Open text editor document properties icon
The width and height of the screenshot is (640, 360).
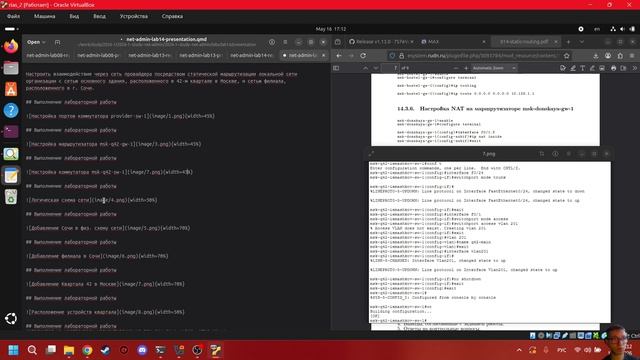tap(272, 42)
